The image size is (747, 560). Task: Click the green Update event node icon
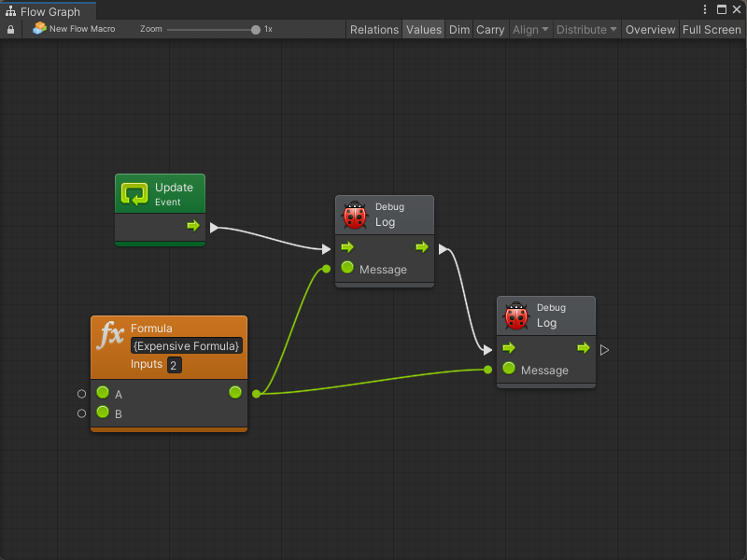134,194
